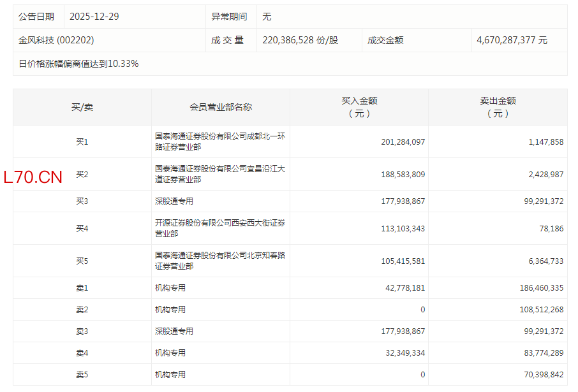Click the 卖2 row label
This screenshot has width=578, height=392.
click(x=82, y=310)
